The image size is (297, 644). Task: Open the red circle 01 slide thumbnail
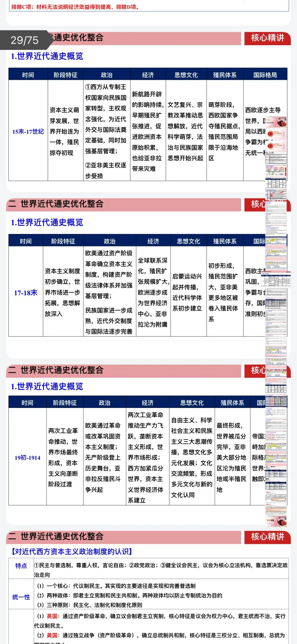[x=276, y=134]
